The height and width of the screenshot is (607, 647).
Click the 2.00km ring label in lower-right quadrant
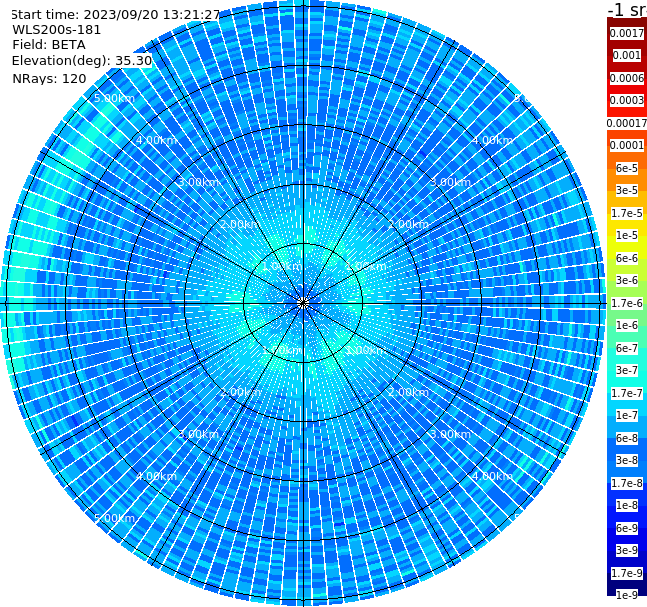coord(409,392)
